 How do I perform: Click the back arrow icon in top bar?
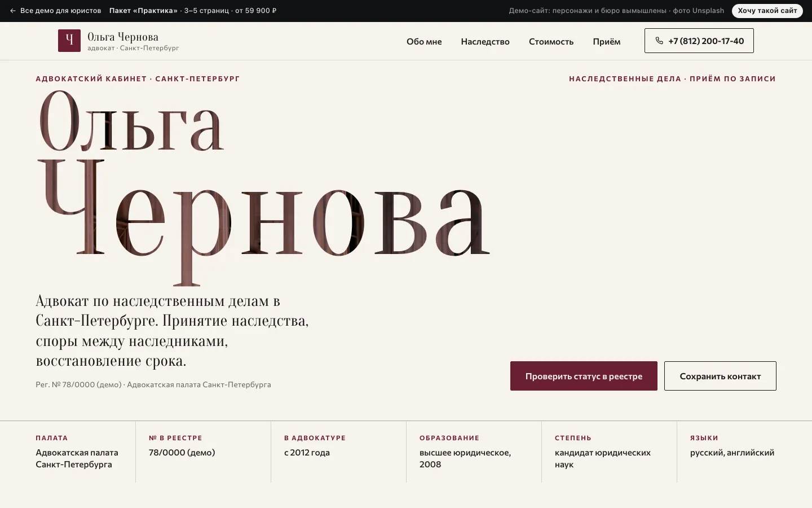(x=13, y=11)
